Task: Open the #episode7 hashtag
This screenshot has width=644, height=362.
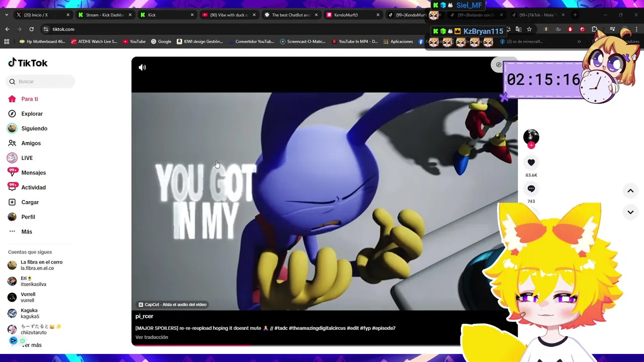Action: click(383, 328)
